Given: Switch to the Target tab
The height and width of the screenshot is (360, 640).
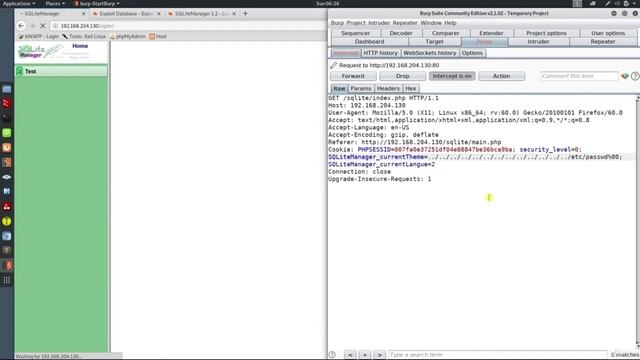Looking at the screenshot, I should (x=434, y=42).
